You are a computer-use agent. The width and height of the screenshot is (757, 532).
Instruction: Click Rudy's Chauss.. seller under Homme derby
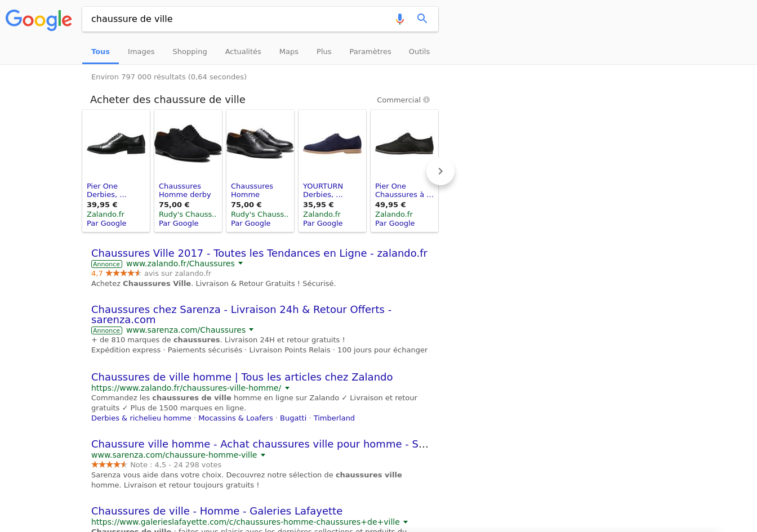tap(188, 214)
